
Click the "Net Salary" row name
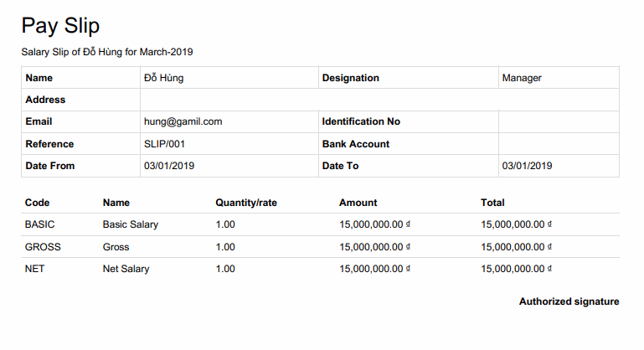coord(126,269)
